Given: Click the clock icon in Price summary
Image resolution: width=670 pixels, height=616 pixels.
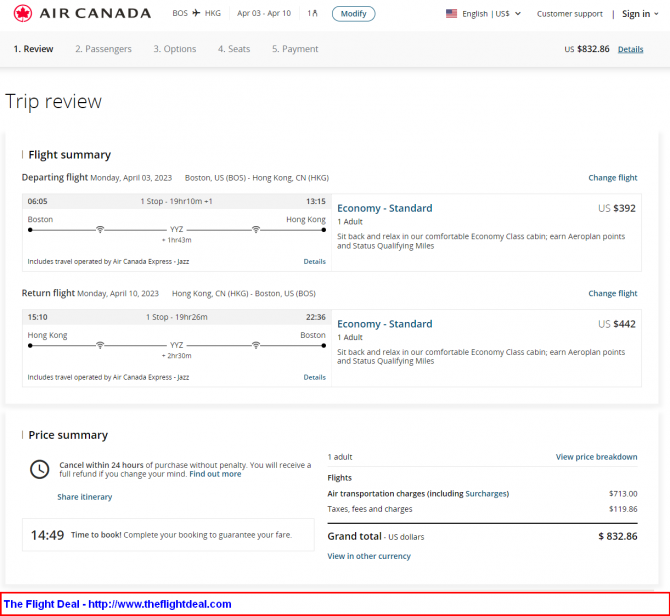Looking at the screenshot, I should click(x=40, y=469).
